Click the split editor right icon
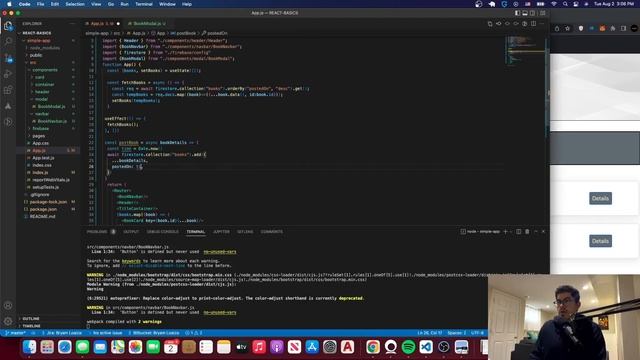Image resolution: width=640 pixels, height=360 pixels. tap(533, 24)
